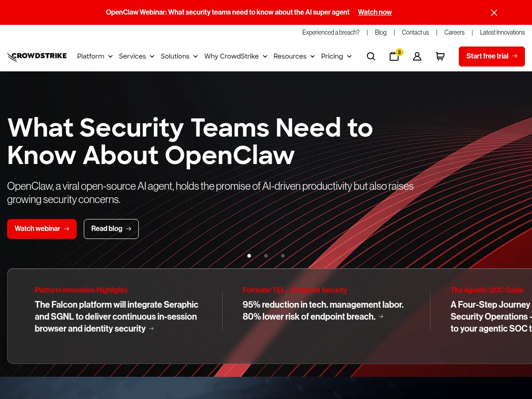This screenshot has width=532, height=399.
Task: Click the arrow on Watch webinar button
Action: pos(66,229)
